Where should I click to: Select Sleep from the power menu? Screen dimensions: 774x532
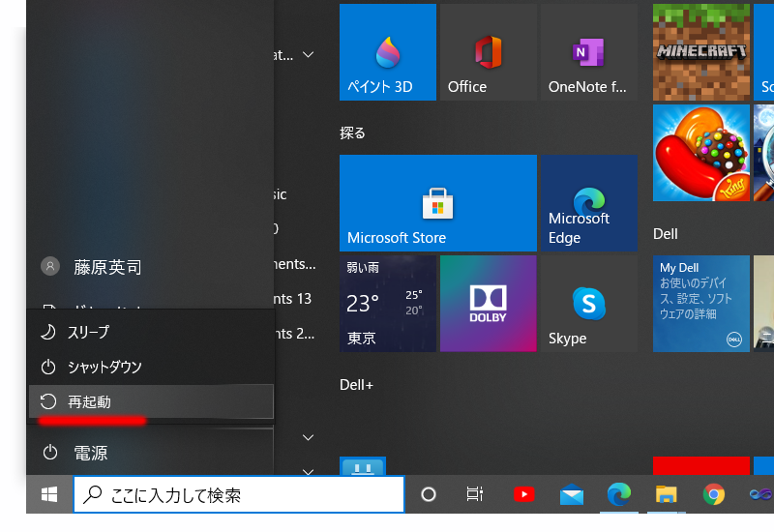151,332
